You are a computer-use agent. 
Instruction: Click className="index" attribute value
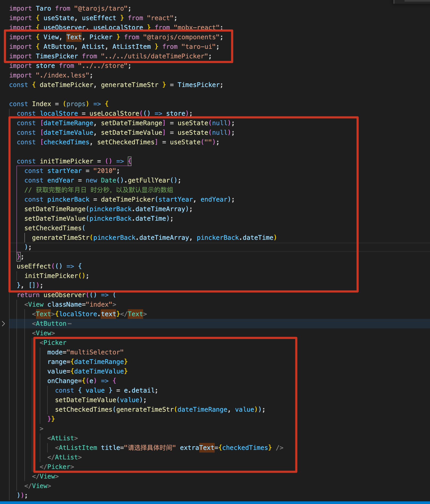(x=99, y=305)
